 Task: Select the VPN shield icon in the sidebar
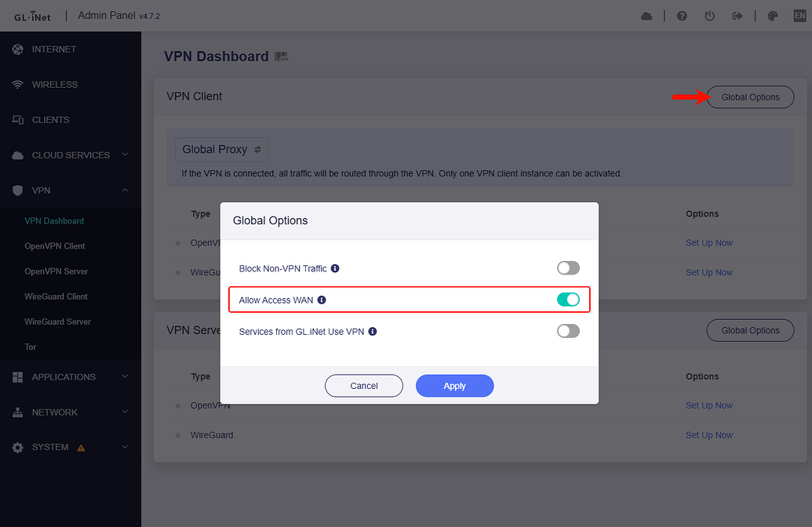pyautogui.click(x=16, y=190)
